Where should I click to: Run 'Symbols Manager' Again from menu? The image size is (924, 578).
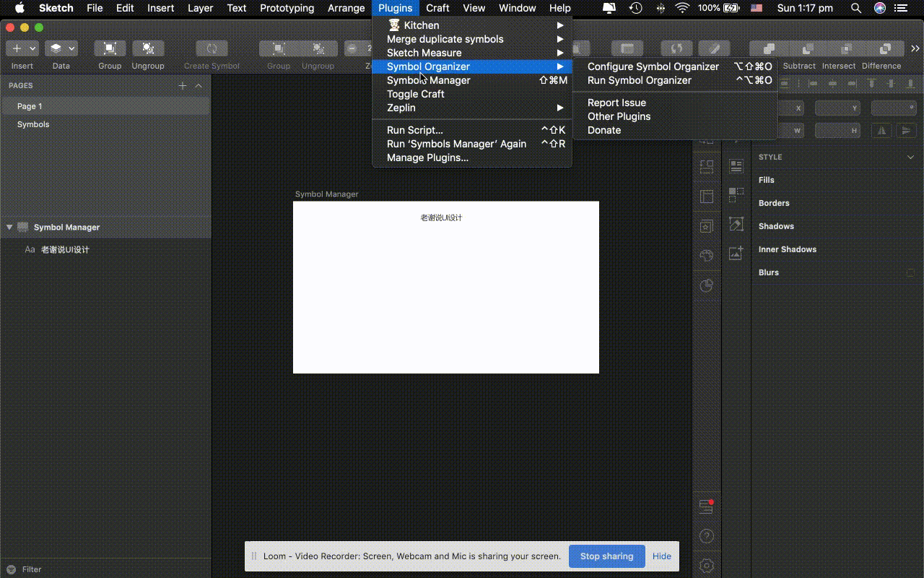[x=472, y=144]
